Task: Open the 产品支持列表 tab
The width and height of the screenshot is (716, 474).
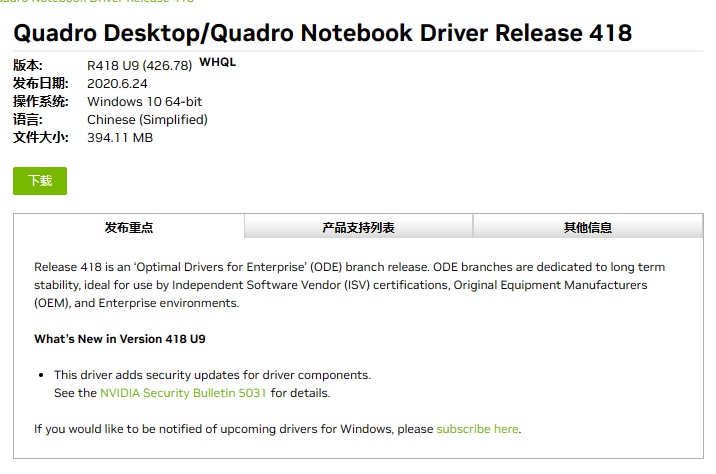Action: tap(358, 227)
